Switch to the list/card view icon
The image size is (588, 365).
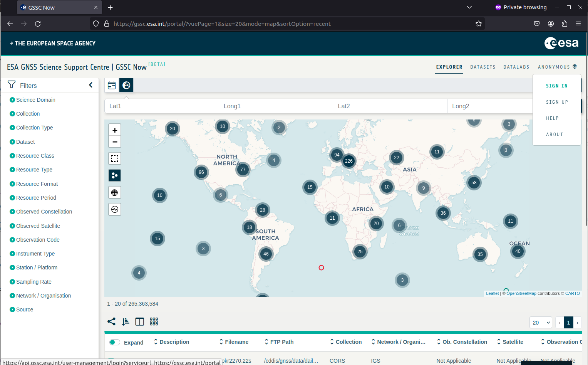[x=112, y=85]
